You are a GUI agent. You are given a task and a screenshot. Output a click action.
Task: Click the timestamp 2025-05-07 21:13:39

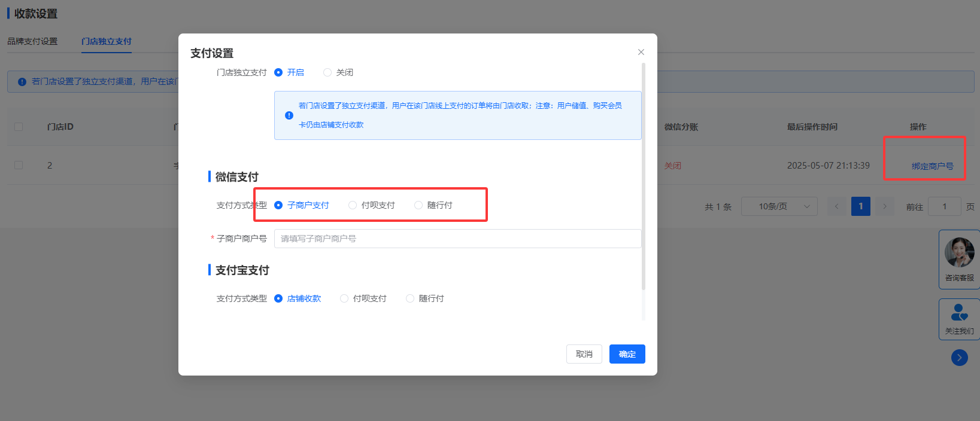tap(829, 166)
